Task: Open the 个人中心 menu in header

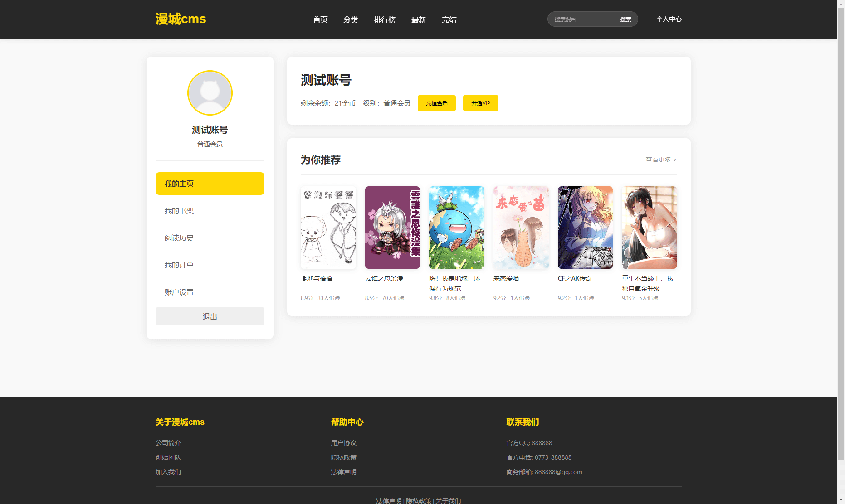Action: pos(669,19)
